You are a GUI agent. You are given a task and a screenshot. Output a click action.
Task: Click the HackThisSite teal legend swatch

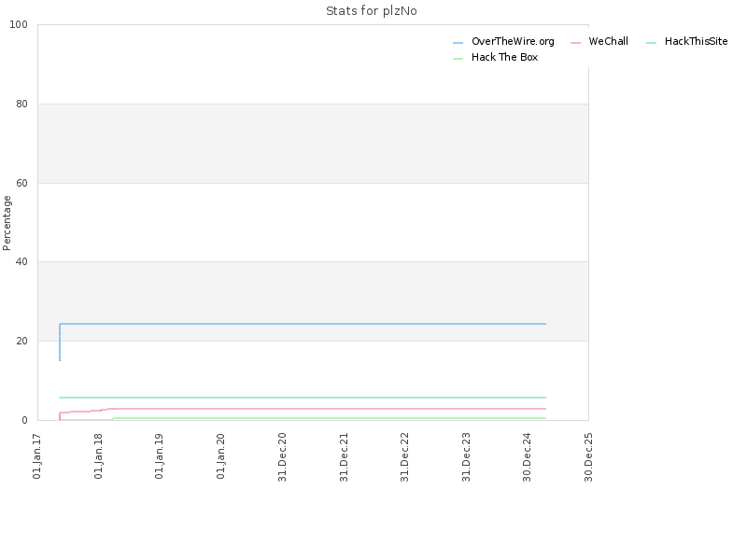click(x=651, y=43)
